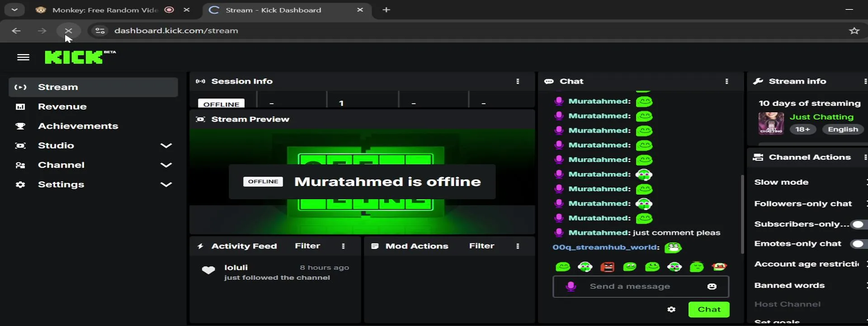868x326 pixels.
Task: Close the Kick Dashboard browser tab
Action: 360,10
